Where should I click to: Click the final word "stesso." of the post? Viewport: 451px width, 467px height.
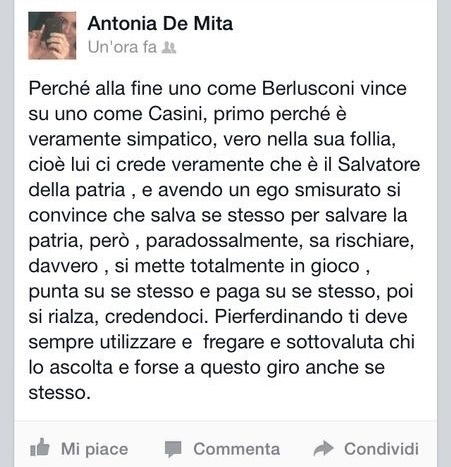tap(60, 393)
